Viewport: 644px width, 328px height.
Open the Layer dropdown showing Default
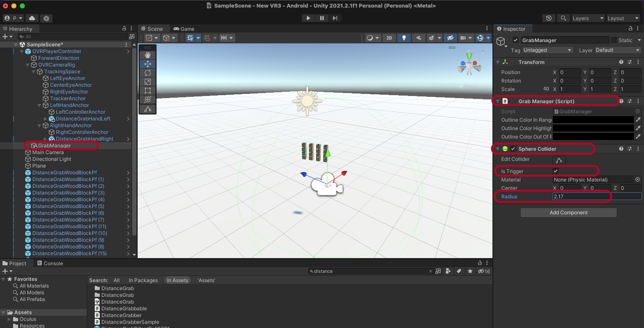coord(618,50)
